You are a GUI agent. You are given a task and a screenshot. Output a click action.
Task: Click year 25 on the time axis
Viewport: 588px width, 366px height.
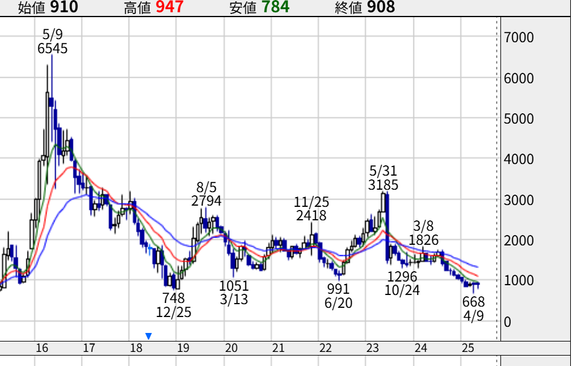tap(468, 348)
